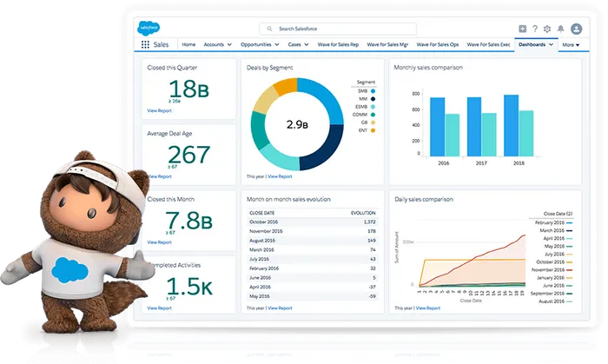Open the App Launcher grid icon
Screen dimensions: 608x364
(x=145, y=44)
